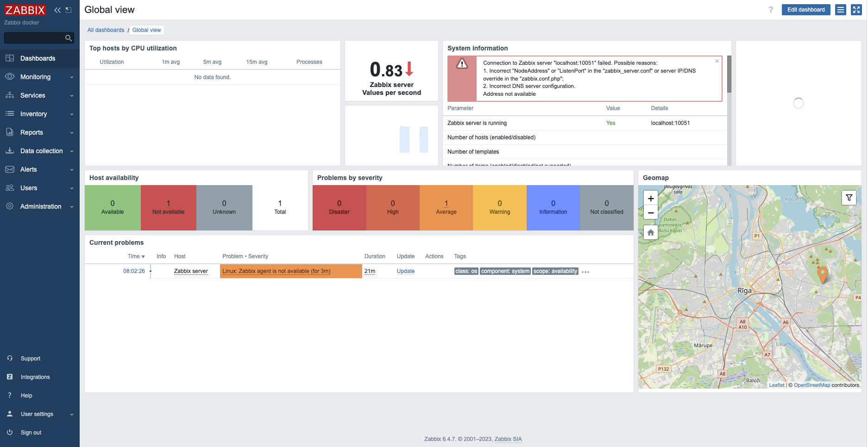
Task: Click the Edit dashboard button
Action: click(806, 10)
